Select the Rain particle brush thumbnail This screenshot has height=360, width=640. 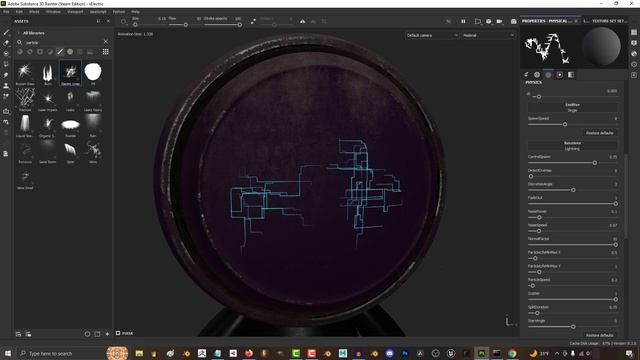(x=93, y=126)
